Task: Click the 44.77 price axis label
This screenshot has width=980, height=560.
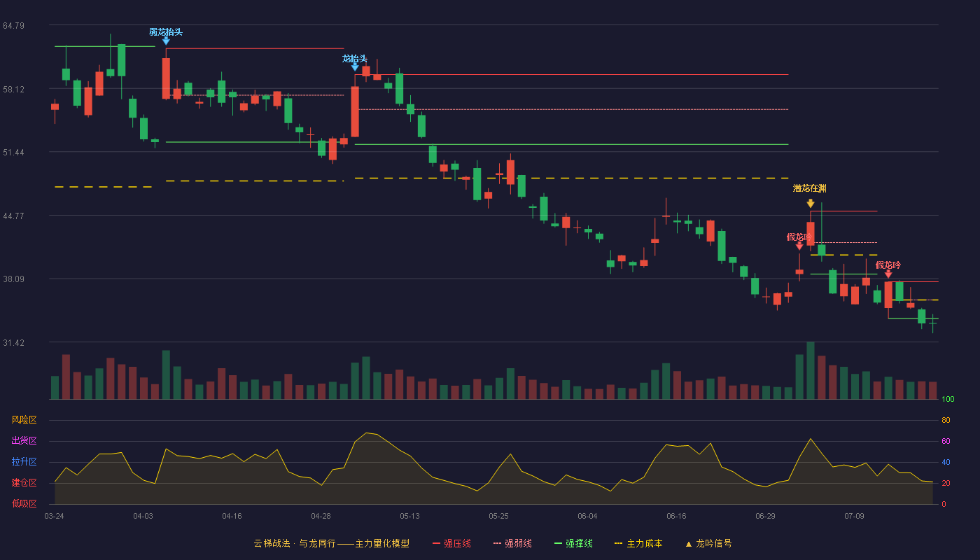Action: click(13, 216)
